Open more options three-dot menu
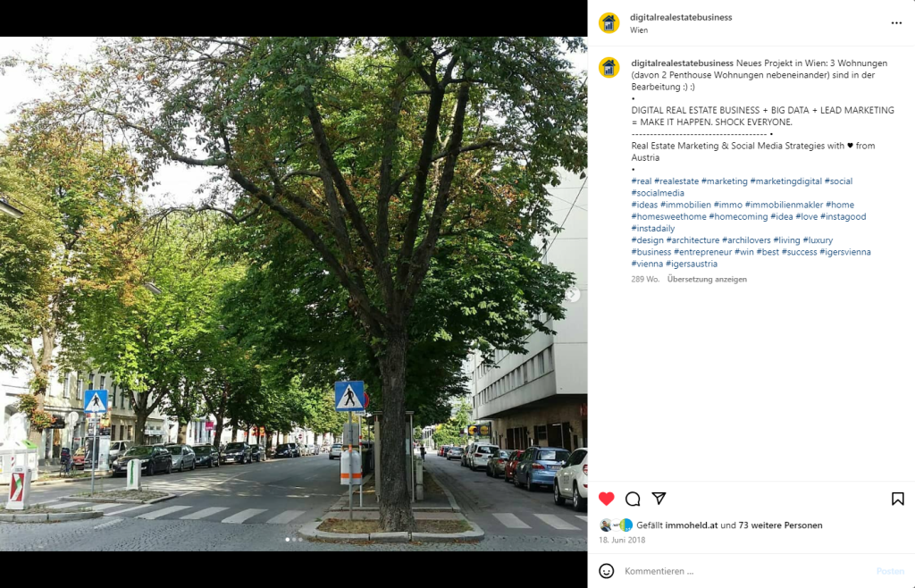 896,22
